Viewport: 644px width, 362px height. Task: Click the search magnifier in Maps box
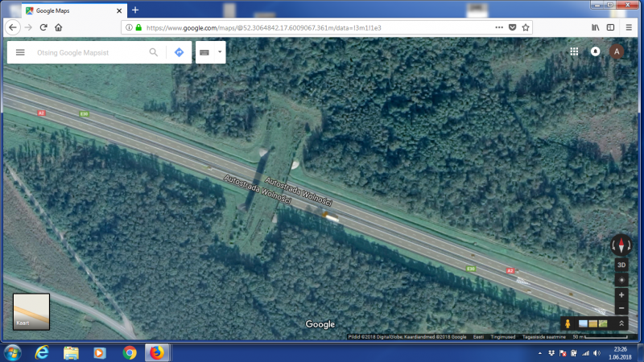[154, 52]
